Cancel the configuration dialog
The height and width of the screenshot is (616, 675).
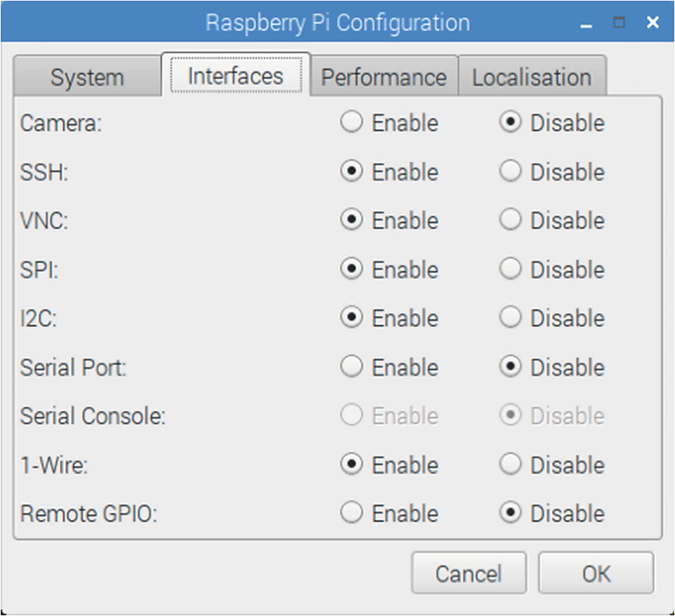(469, 573)
